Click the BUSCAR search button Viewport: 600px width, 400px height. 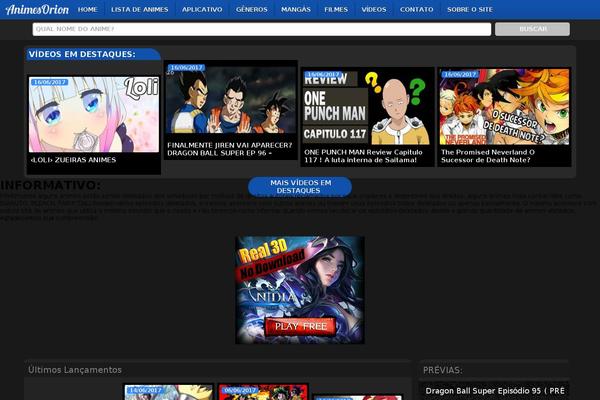point(532,29)
